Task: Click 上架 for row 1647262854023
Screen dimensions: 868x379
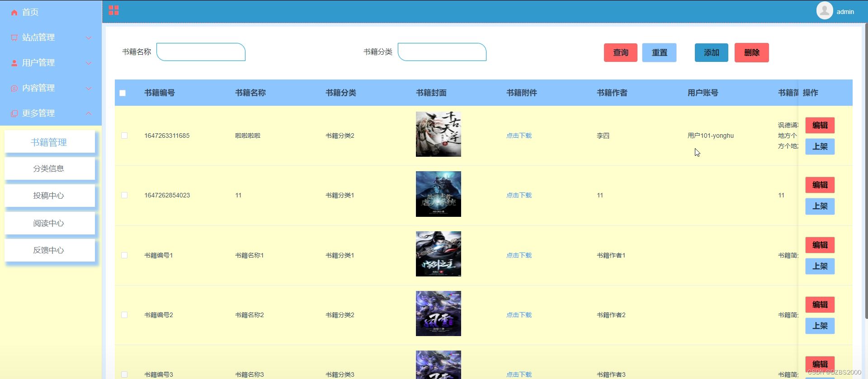Action: click(820, 206)
